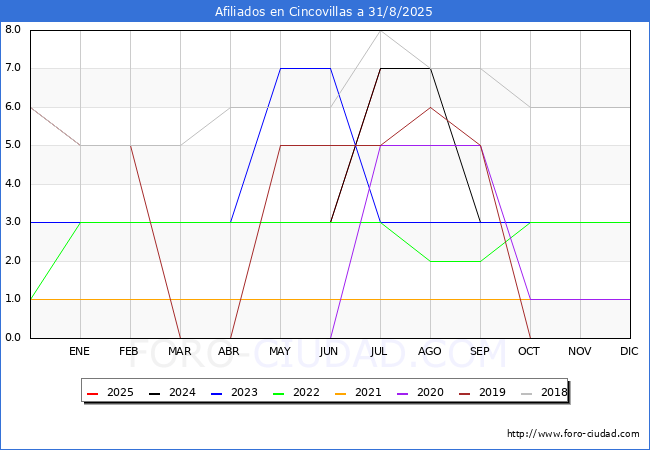This screenshot has height=450, width=650.
Task: Click the 6.0 y-axis value
Action: click(13, 106)
